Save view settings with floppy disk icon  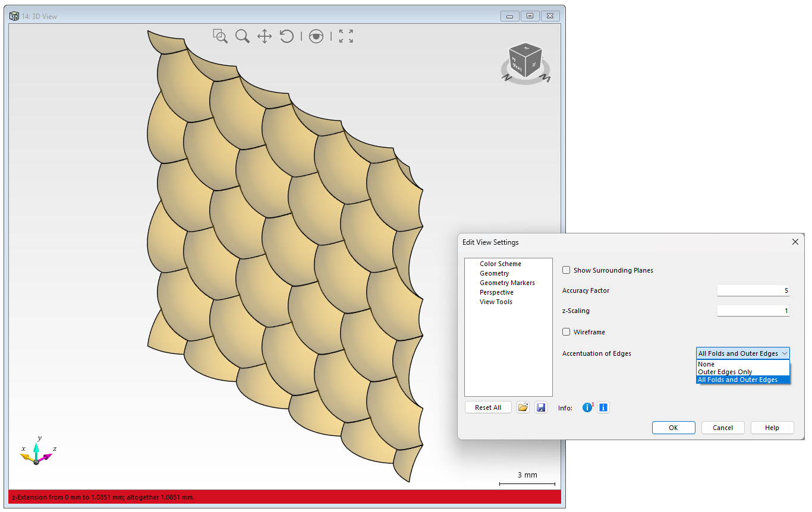(x=541, y=407)
